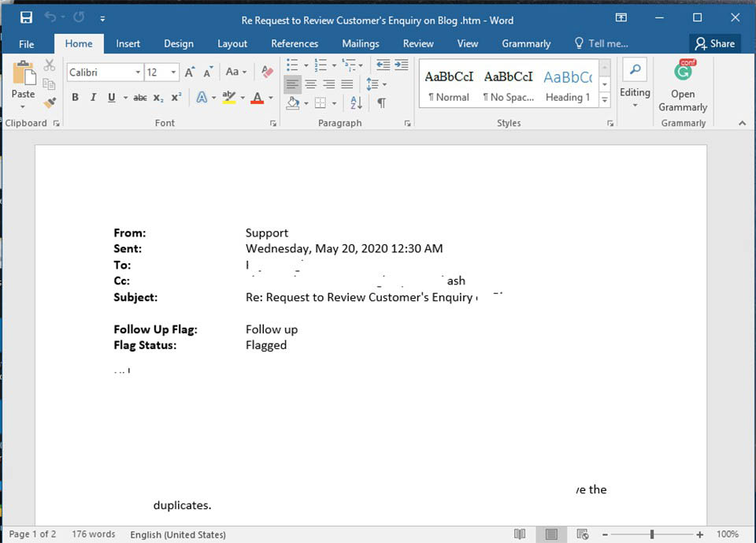This screenshot has height=543, width=756.
Task: Apply the Heading 1 style
Action: pos(568,85)
